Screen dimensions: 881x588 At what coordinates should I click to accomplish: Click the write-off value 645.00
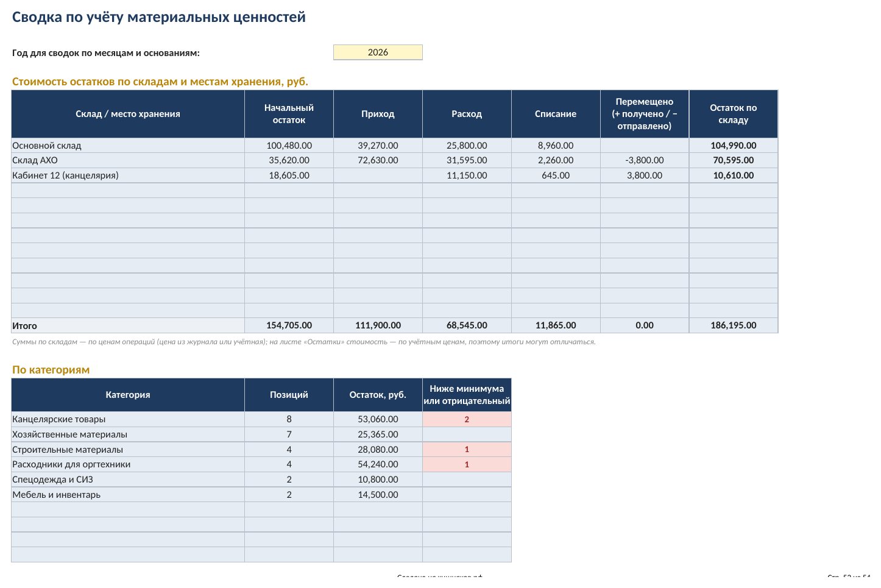(x=556, y=175)
